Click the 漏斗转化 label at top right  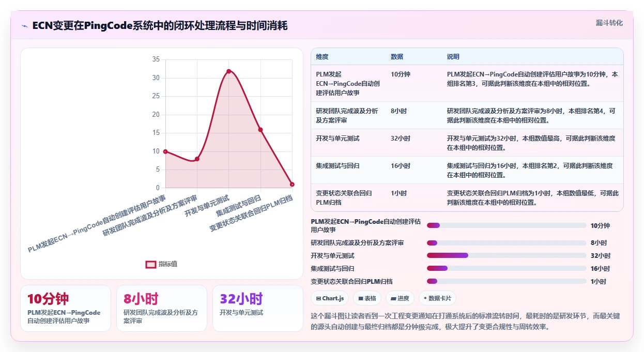pyautogui.click(x=609, y=23)
